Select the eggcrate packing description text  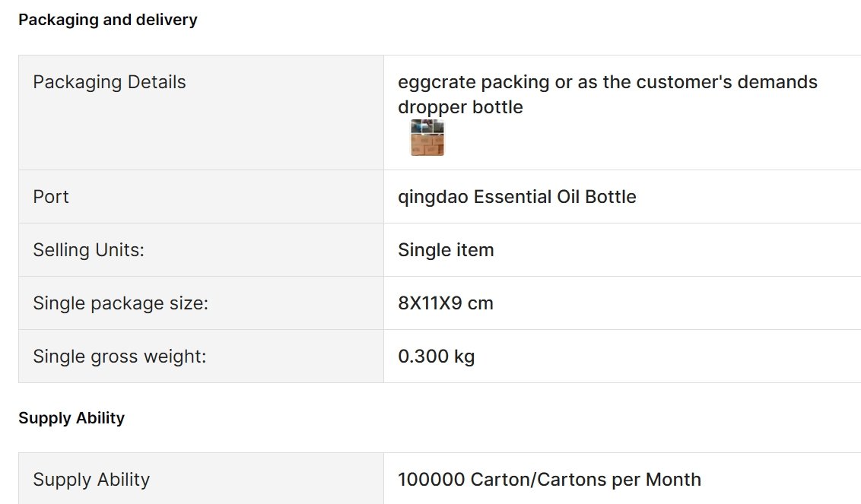click(x=607, y=82)
